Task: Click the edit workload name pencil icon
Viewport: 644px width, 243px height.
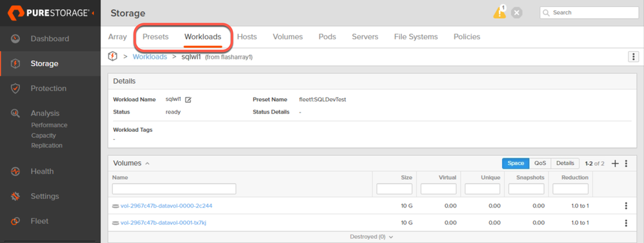Action: pos(188,100)
